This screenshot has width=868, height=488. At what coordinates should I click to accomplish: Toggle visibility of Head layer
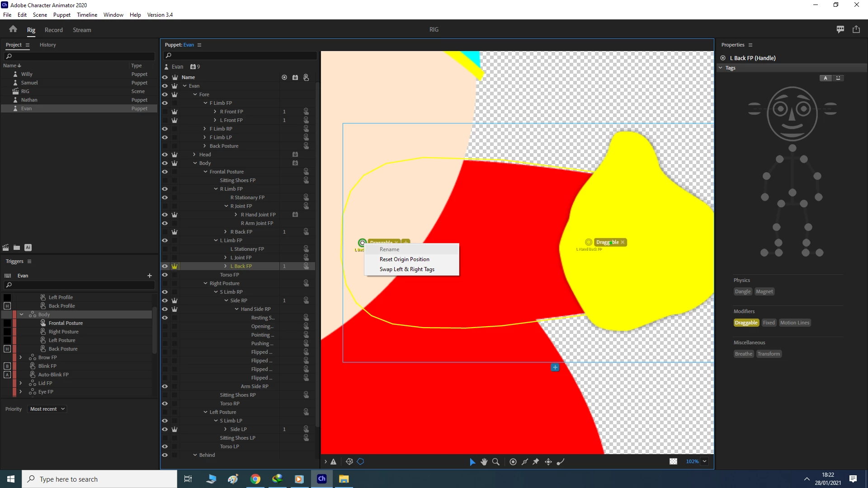click(165, 155)
